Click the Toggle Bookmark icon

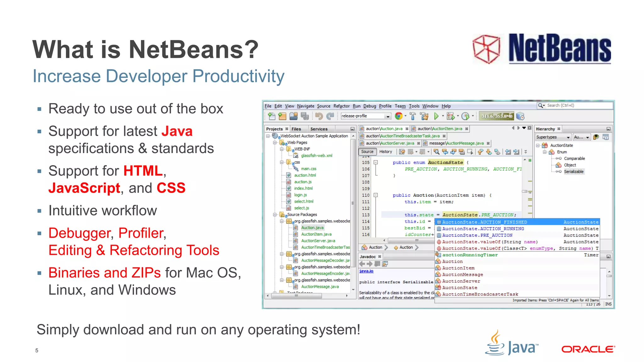497,152
